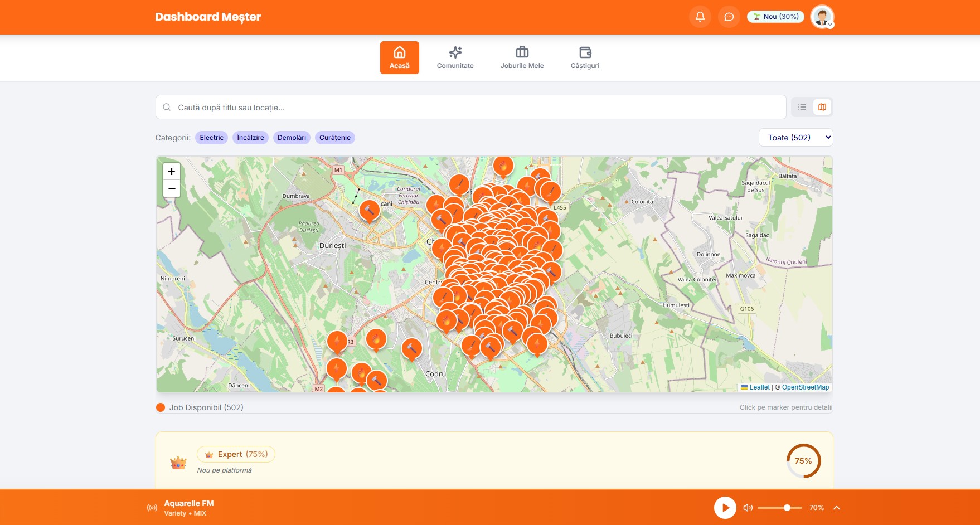Click the radio broadcast icon near Aquarelle FM
This screenshot has height=525, width=980.
[x=151, y=507]
